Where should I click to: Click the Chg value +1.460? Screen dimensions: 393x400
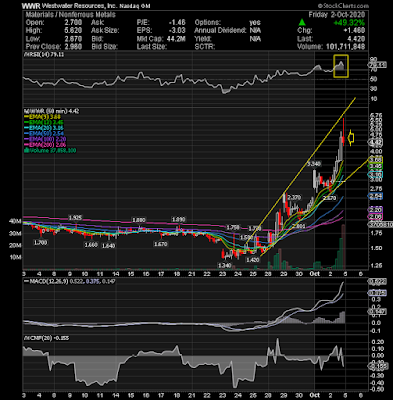click(354, 31)
